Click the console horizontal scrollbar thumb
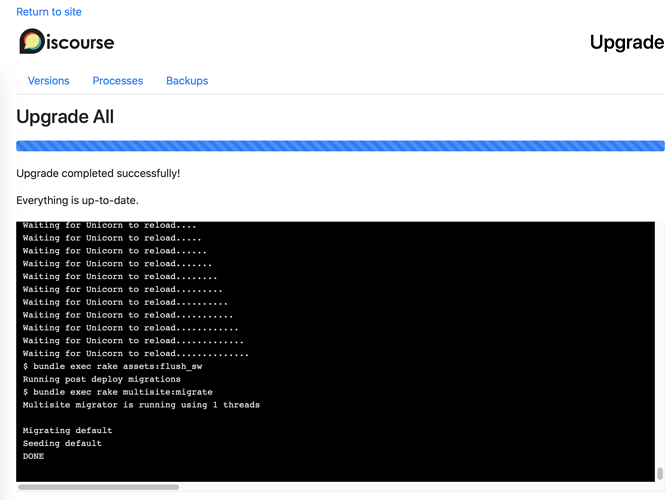This screenshot has width=670, height=500. point(99,487)
